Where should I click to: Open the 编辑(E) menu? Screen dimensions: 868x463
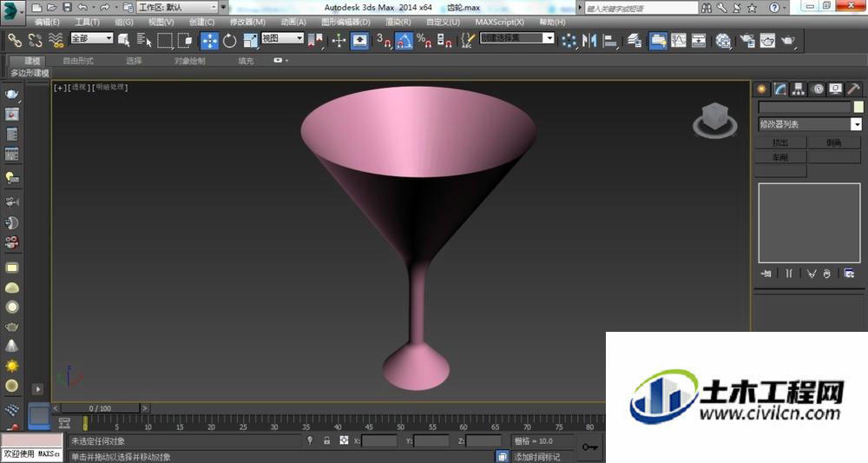(47, 22)
